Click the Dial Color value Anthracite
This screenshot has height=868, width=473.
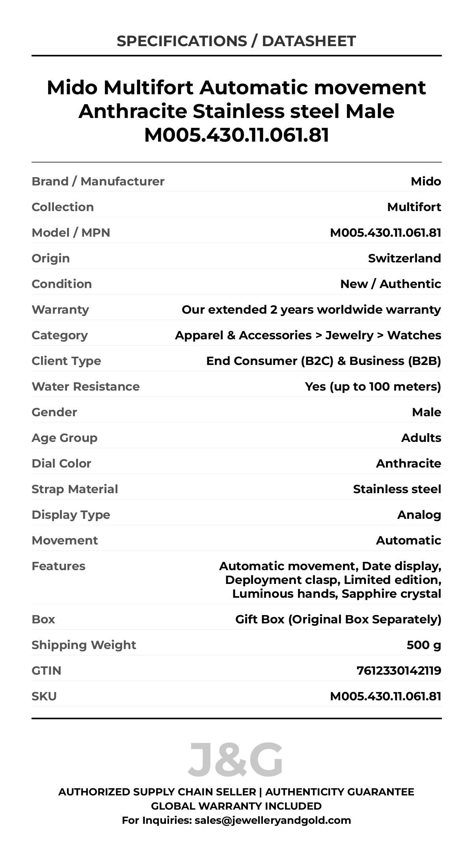pos(408,464)
